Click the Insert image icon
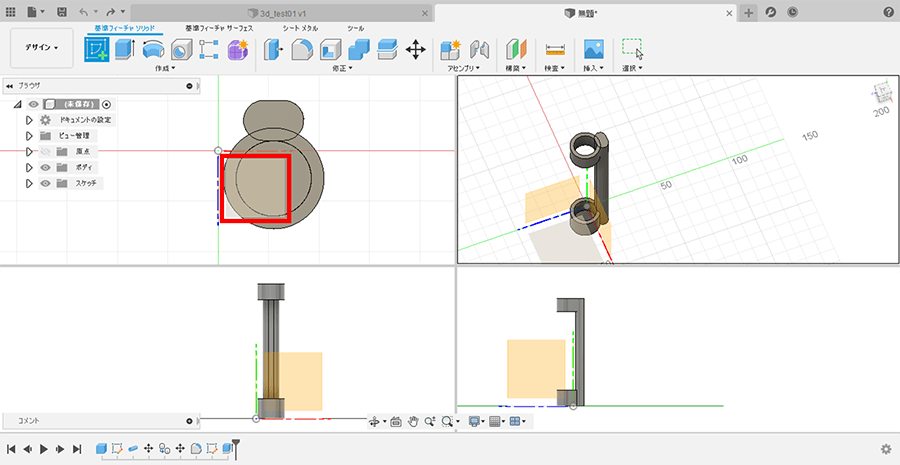Image resolution: width=900 pixels, height=465 pixels. pyautogui.click(x=594, y=49)
